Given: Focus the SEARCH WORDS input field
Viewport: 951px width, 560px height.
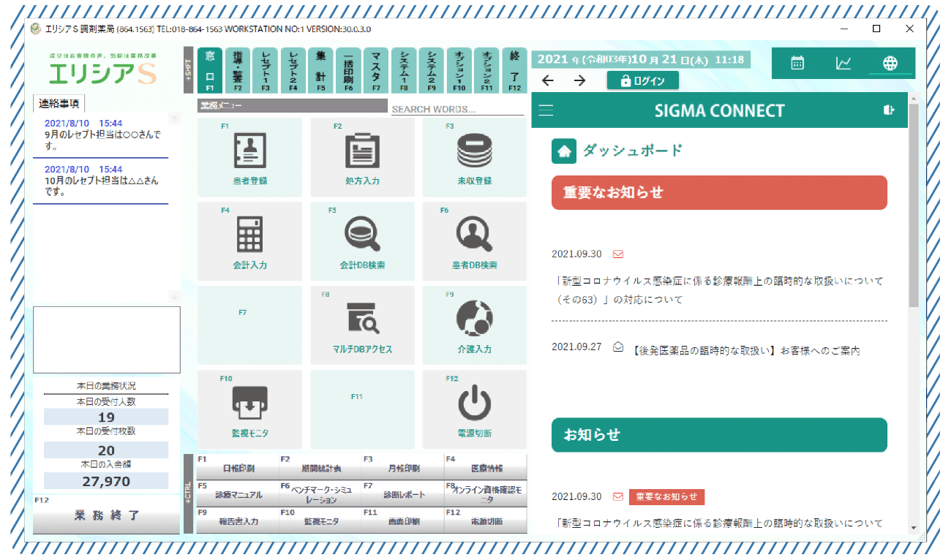Looking at the screenshot, I should (457, 110).
